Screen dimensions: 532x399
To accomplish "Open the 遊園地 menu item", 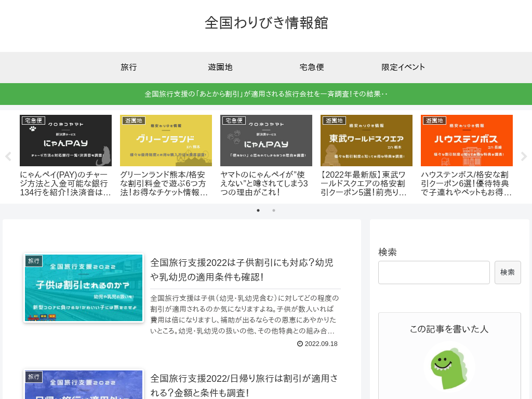I will 220,67.
